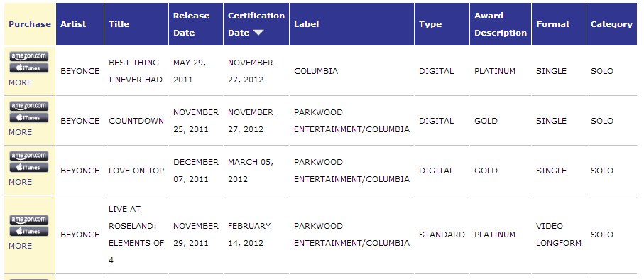This screenshot has height=280, width=644.
Task: Click the Category column header
Action: 611,24
